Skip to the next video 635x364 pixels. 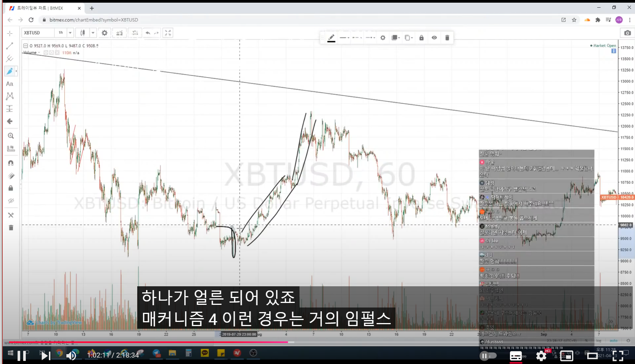[45, 356]
